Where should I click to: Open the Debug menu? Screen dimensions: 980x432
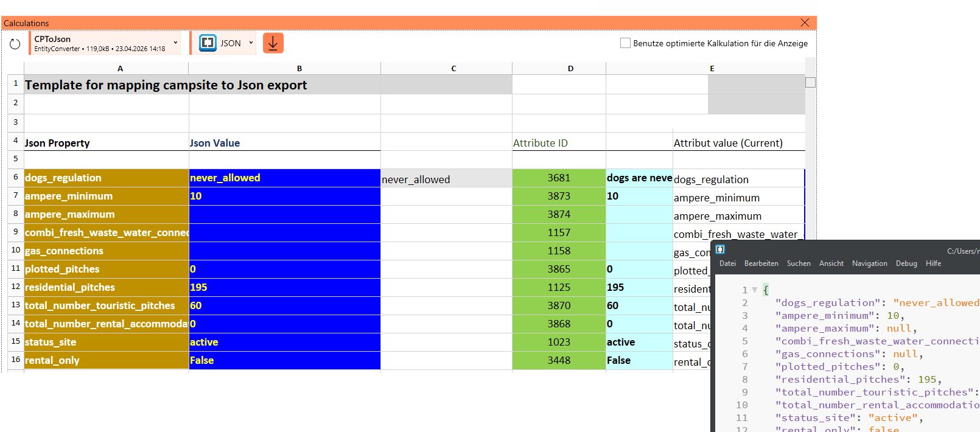click(906, 263)
